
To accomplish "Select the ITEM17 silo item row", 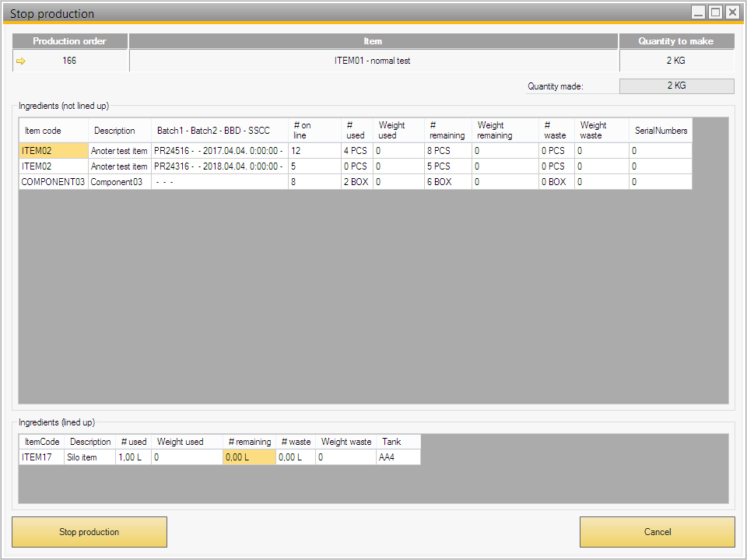I will click(x=37, y=457).
